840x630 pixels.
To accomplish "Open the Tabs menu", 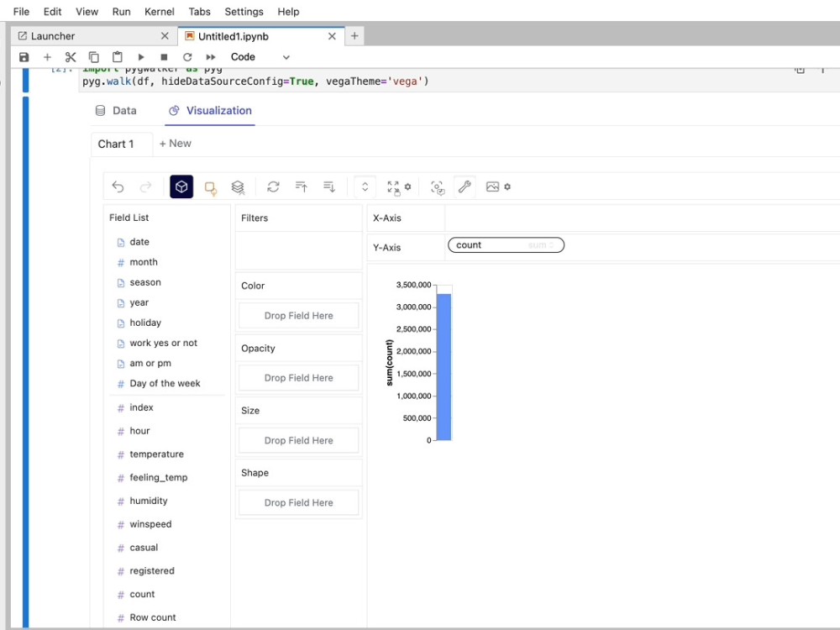I will click(199, 11).
